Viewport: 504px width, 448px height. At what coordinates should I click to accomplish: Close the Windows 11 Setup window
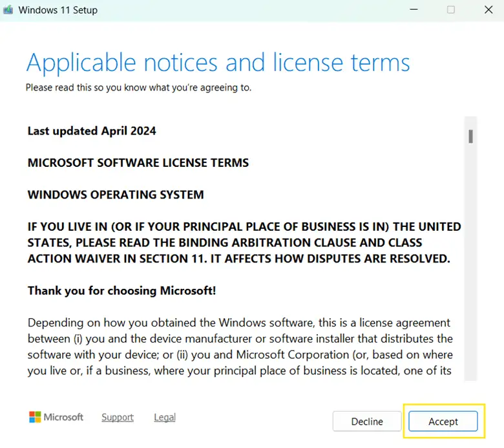pyautogui.click(x=488, y=10)
